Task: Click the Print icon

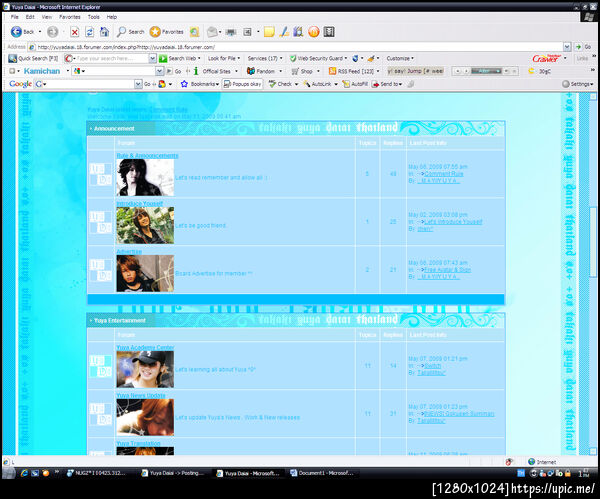Action: coord(231,32)
